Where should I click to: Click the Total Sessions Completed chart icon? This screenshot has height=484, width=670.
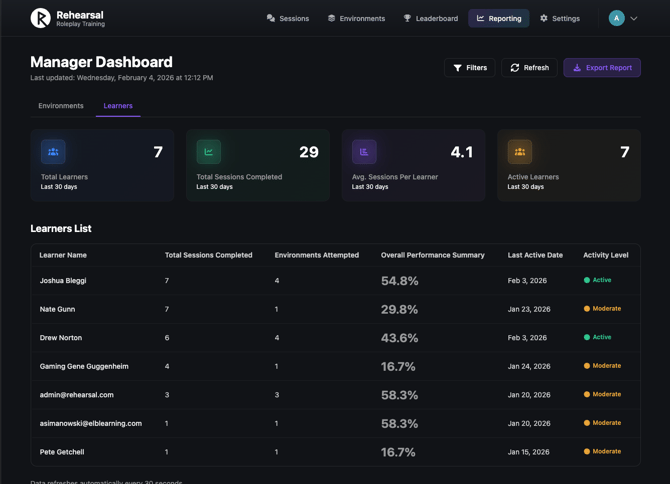point(209,152)
